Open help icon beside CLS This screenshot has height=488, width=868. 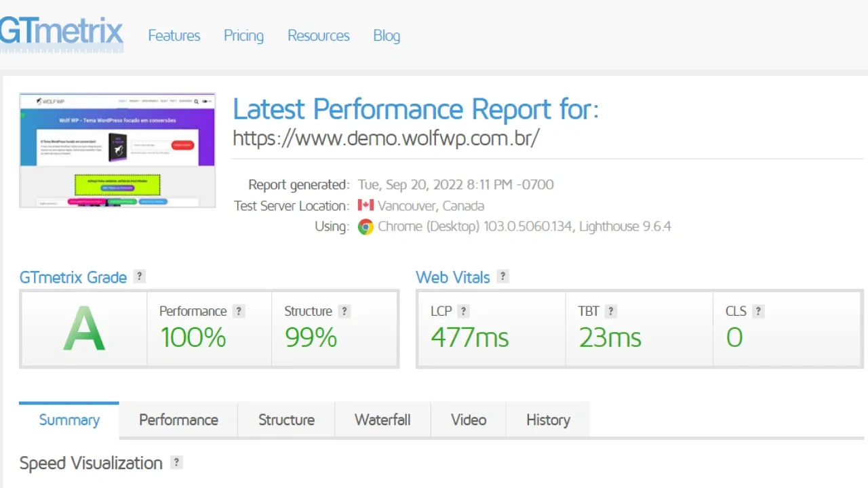coord(758,311)
